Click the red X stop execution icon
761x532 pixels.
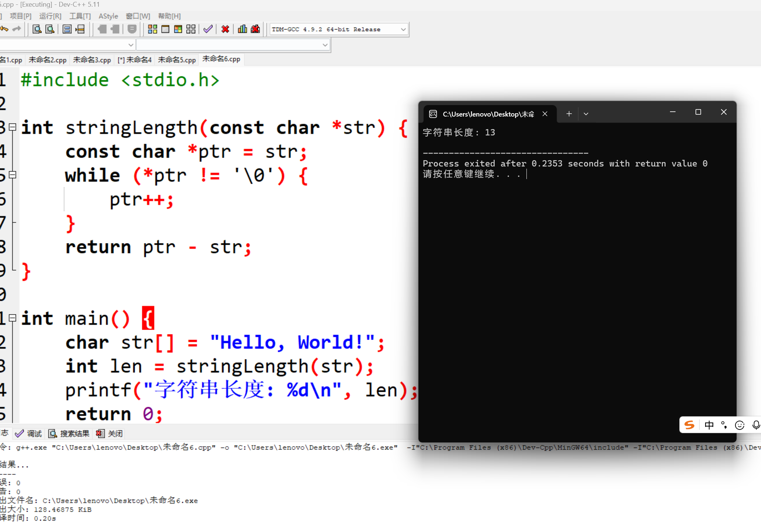pyautogui.click(x=225, y=29)
